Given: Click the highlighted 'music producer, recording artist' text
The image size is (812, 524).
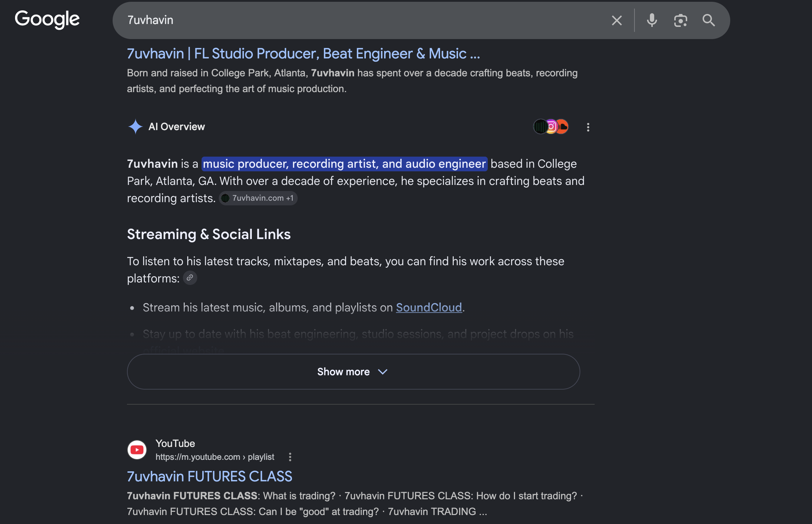Looking at the screenshot, I should 344,164.
